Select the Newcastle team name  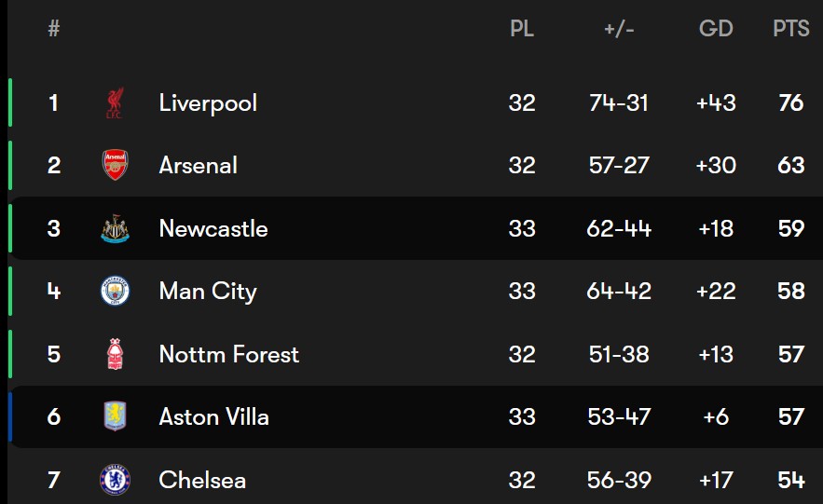click(213, 228)
